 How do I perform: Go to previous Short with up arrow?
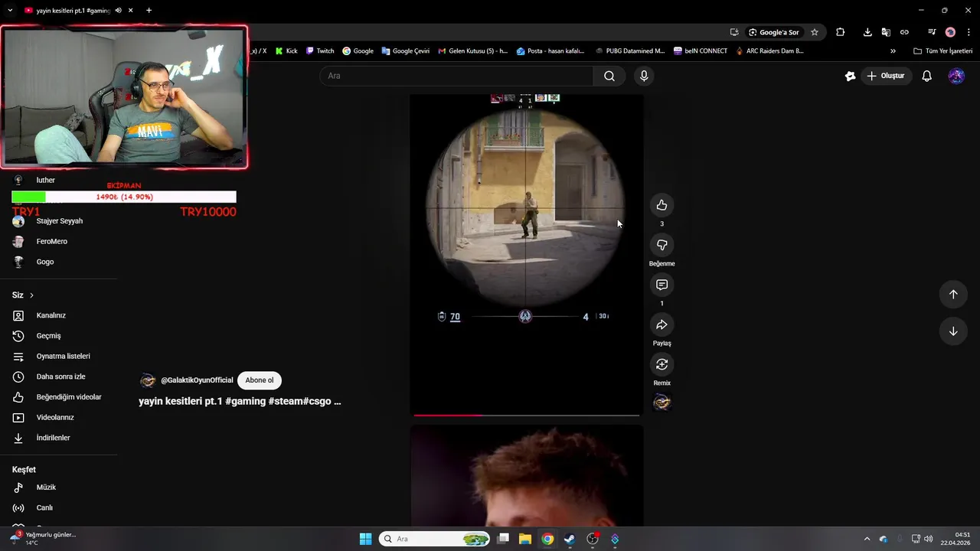coord(953,295)
